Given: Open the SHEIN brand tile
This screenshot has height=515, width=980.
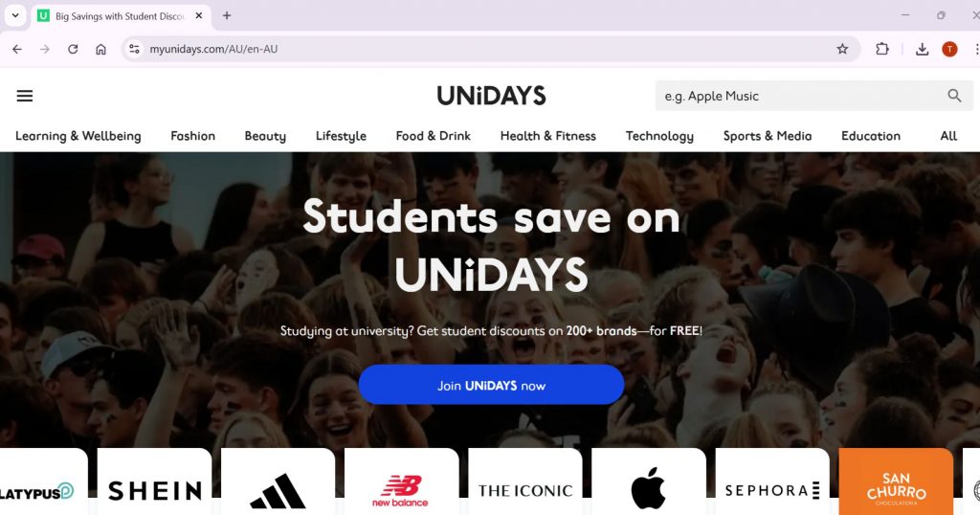Looking at the screenshot, I should (154, 481).
